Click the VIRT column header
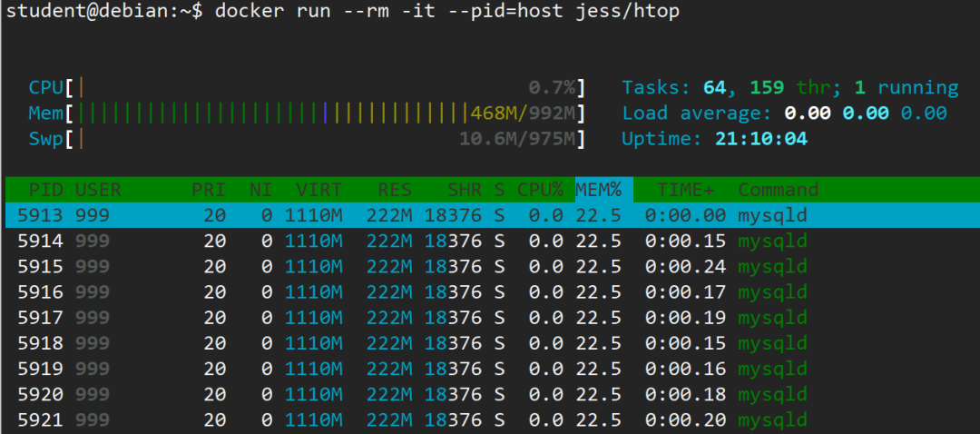Viewport: 980px width, 434px height. click(x=318, y=190)
